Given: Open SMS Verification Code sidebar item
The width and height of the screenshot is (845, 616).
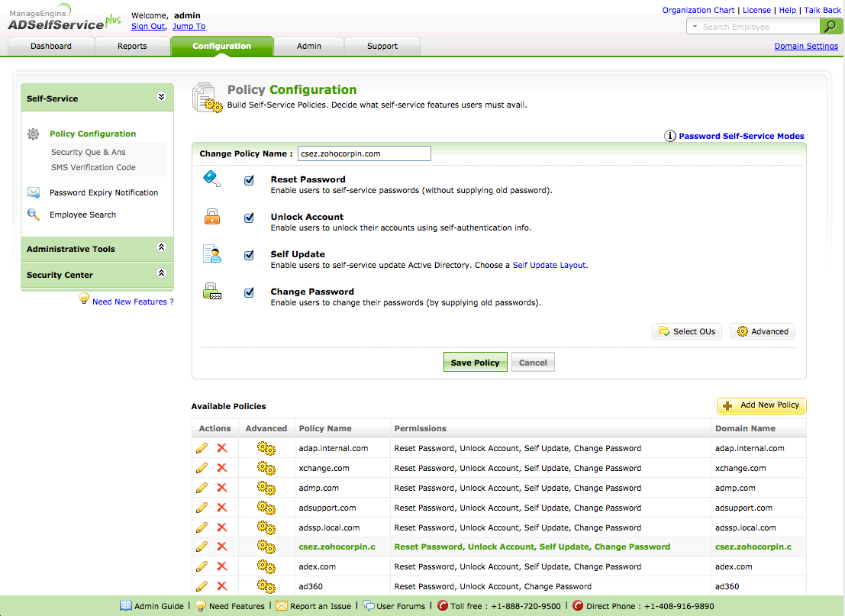Looking at the screenshot, I should (x=93, y=167).
